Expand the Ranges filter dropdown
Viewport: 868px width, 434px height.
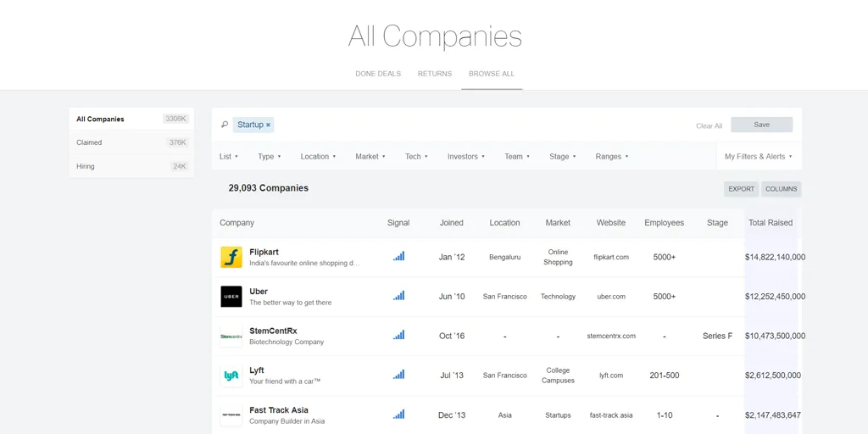(x=612, y=157)
